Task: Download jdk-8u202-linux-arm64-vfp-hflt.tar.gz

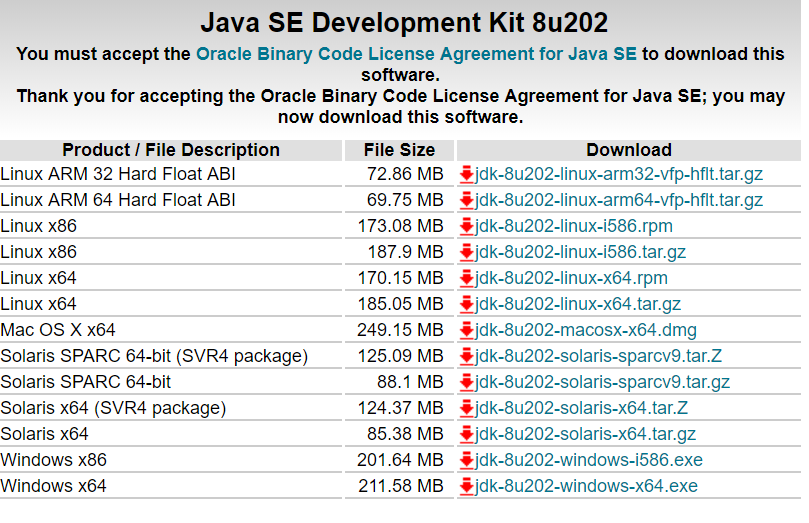Action: [x=619, y=200]
